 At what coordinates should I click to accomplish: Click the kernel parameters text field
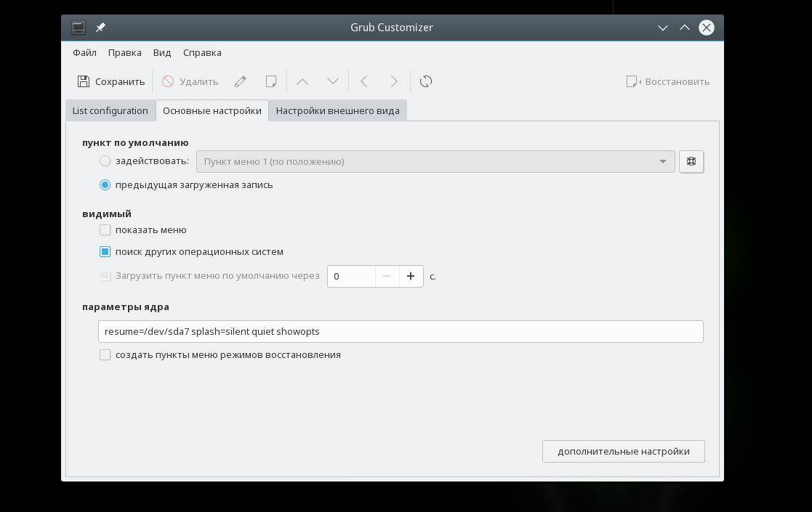pyautogui.click(x=401, y=331)
